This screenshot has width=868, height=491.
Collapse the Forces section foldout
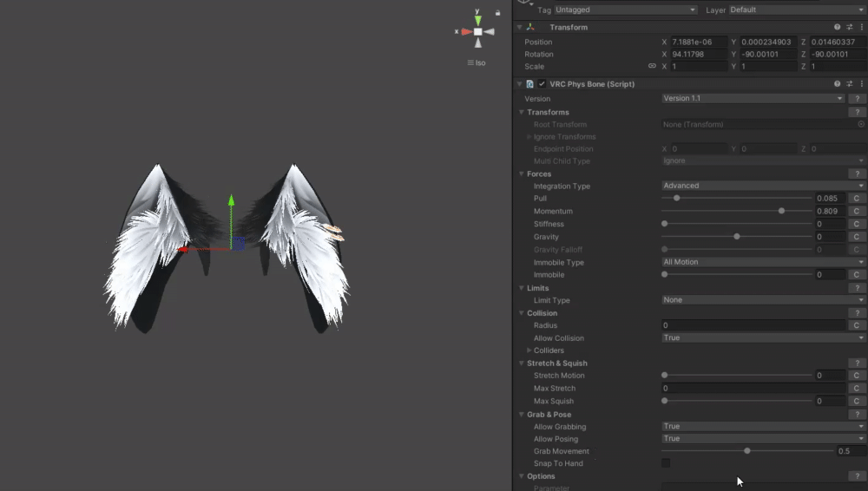click(522, 174)
